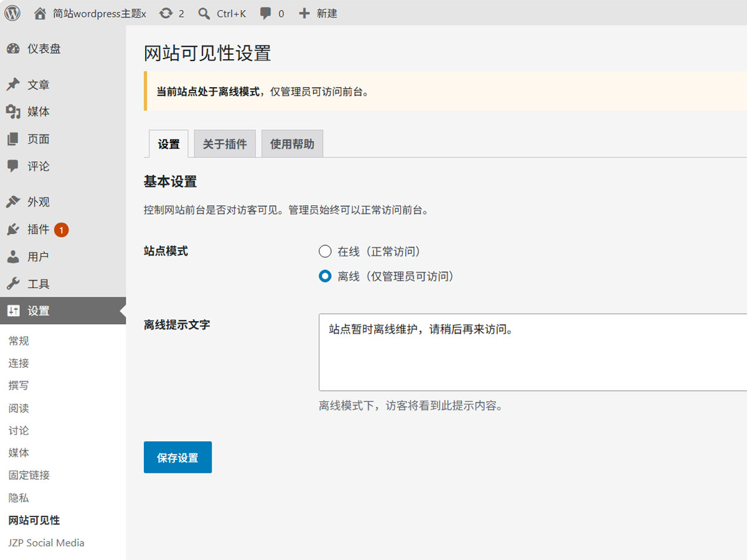Click the 基本设置 section heading
This screenshot has width=747, height=560.
(x=170, y=182)
